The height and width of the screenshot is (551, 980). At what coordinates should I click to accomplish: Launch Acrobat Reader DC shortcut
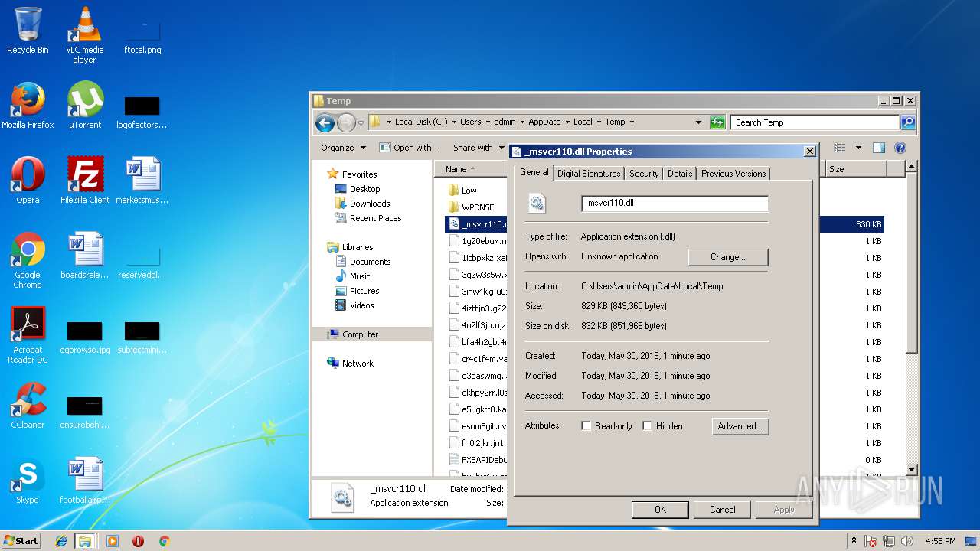pos(28,335)
